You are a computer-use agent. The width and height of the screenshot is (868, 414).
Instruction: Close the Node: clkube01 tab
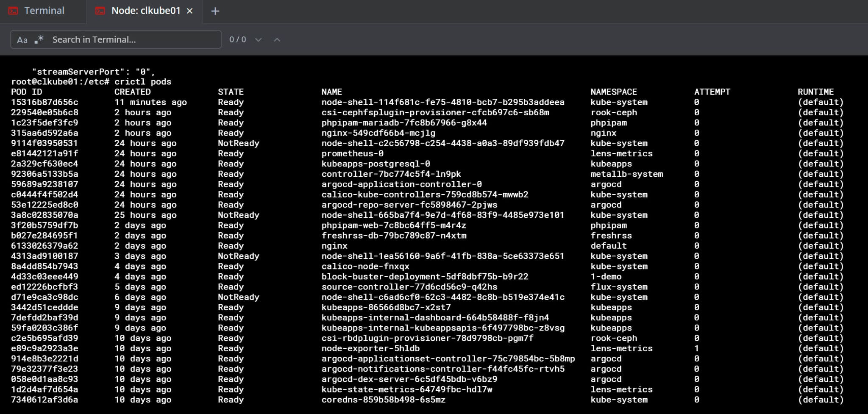[x=189, y=11]
